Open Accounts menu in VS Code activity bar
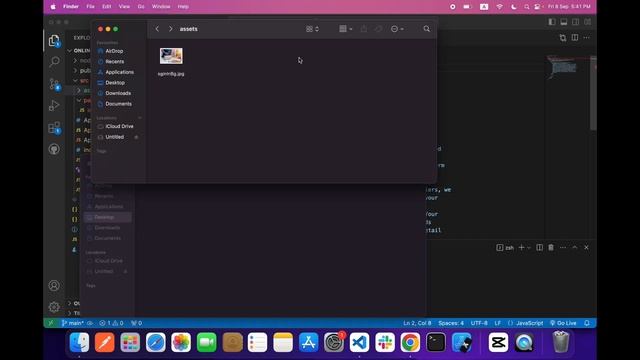 coord(54,285)
